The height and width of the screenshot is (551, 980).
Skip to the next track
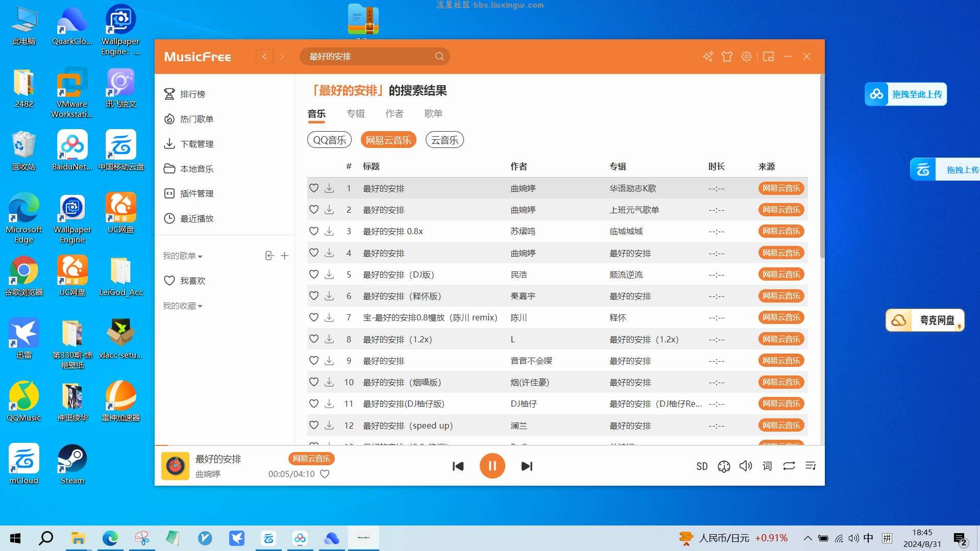point(526,466)
